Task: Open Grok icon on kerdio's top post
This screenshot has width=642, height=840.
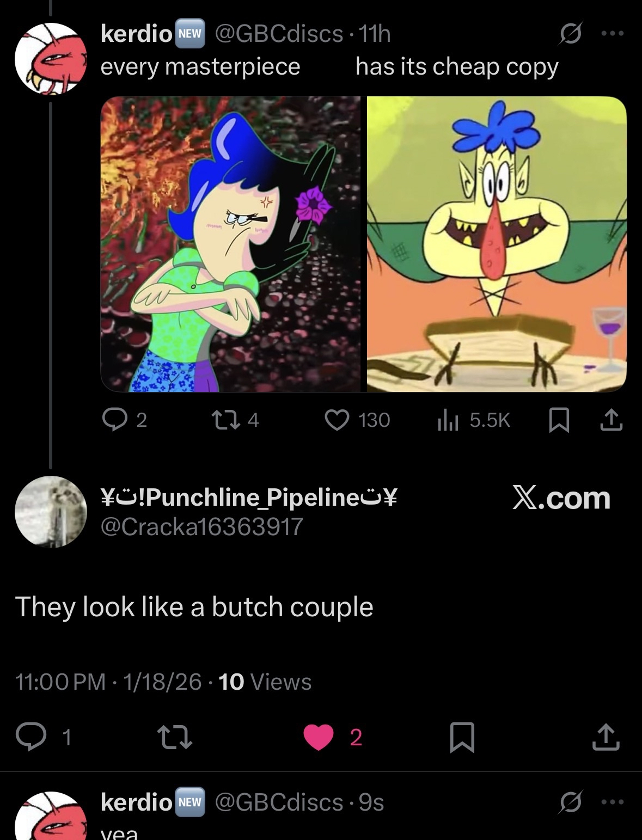Action: tap(570, 34)
